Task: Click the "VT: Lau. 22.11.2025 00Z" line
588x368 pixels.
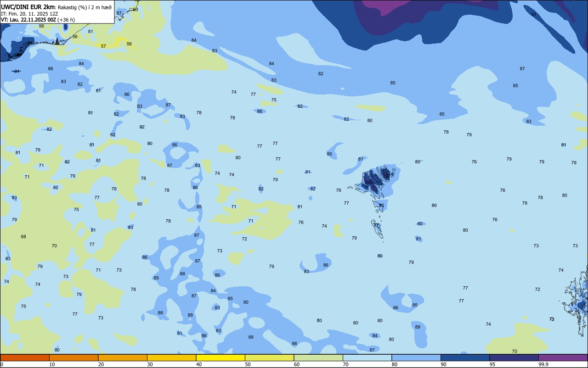Action: coord(28,20)
